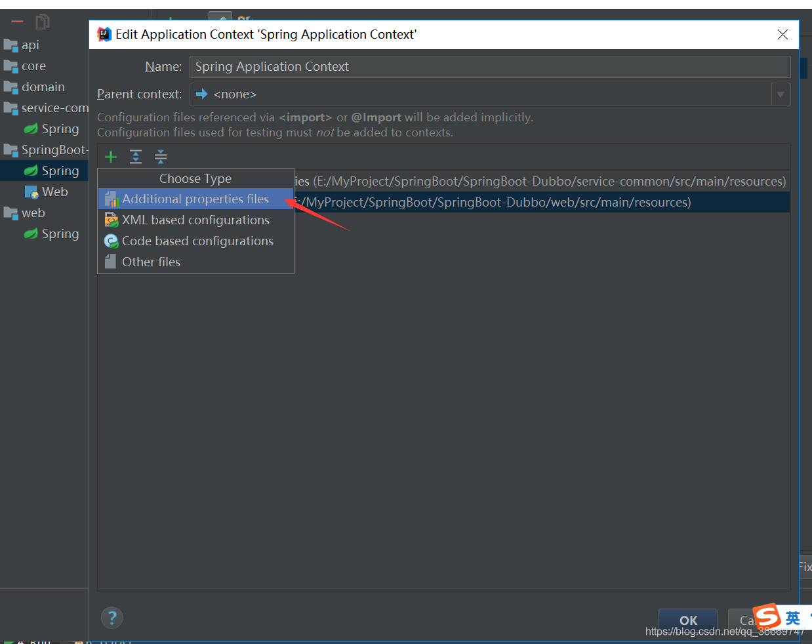The height and width of the screenshot is (644, 812).
Task: Select 'XML based configurations' option
Action: (x=195, y=220)
